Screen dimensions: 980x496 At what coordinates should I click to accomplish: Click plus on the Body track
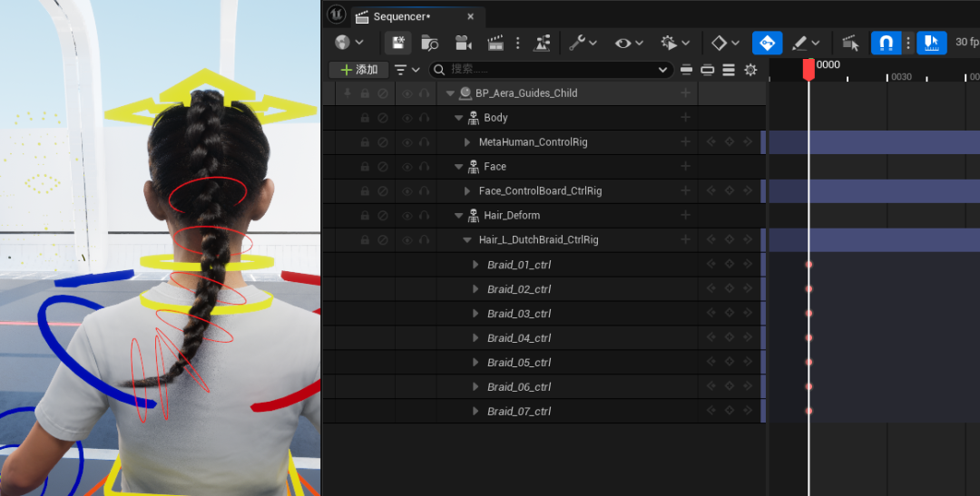pos(686,118)
